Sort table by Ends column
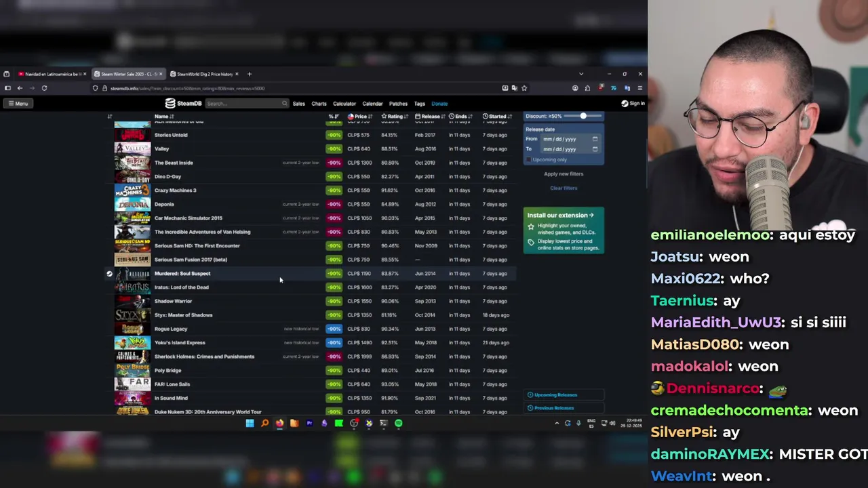This screenshot has height=488, width=868. coord(460,117)
